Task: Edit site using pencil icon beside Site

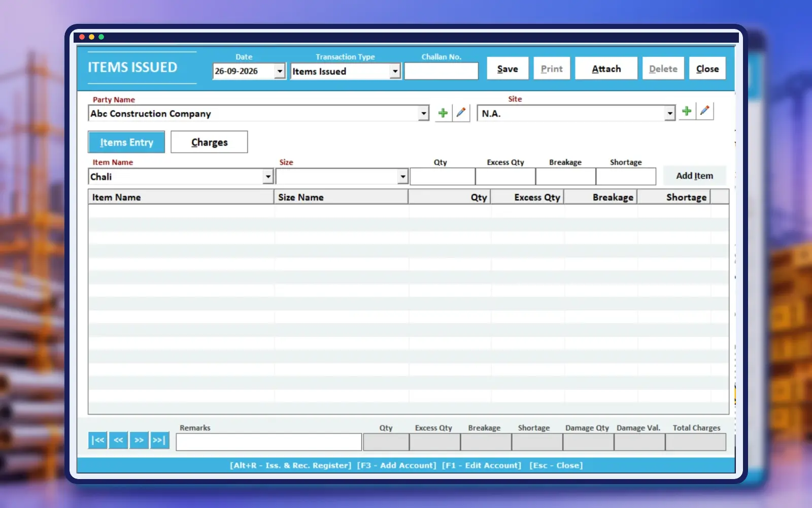Action: point(704,111)
